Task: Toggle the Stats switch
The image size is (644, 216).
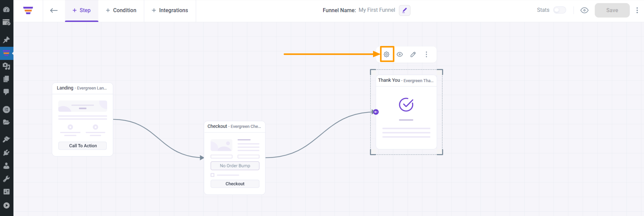Action: tap(560, 10)
